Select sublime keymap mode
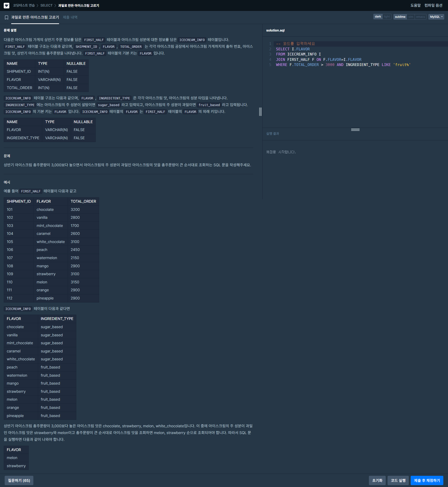The width and height of the screenshot is (448, 487). [x=400, y=17]
